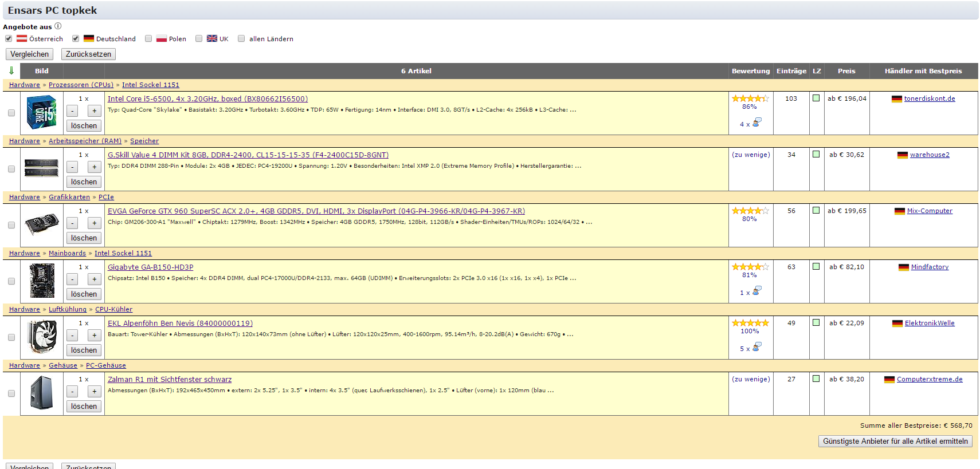Open the Mainboards category link

[x=67, y=253]
